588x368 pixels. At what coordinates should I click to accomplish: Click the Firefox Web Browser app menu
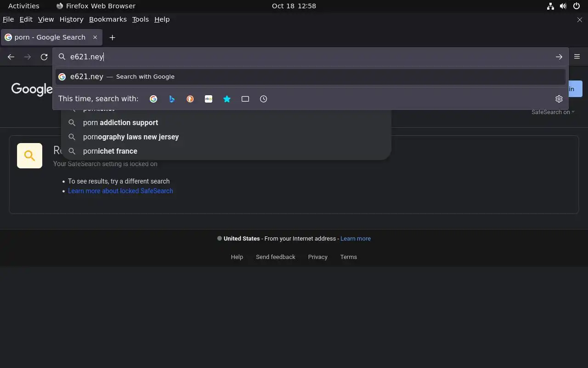96,6
